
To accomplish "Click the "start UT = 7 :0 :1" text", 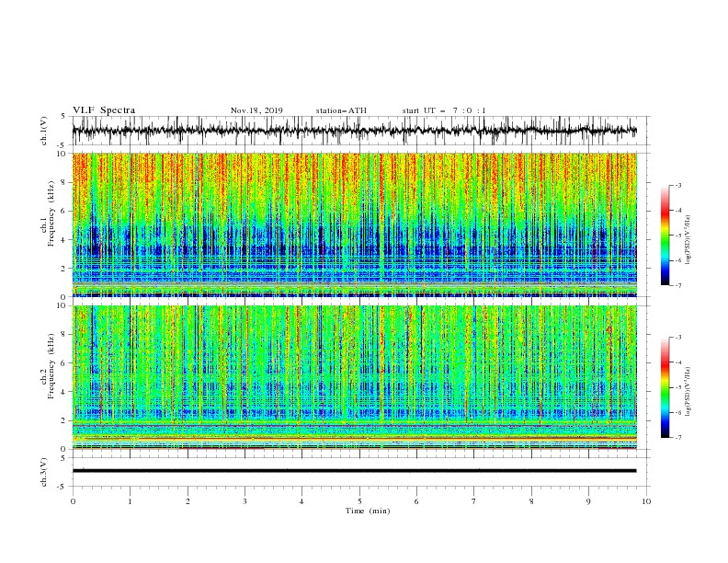I will pyautogui.click(x=444, y=110).
